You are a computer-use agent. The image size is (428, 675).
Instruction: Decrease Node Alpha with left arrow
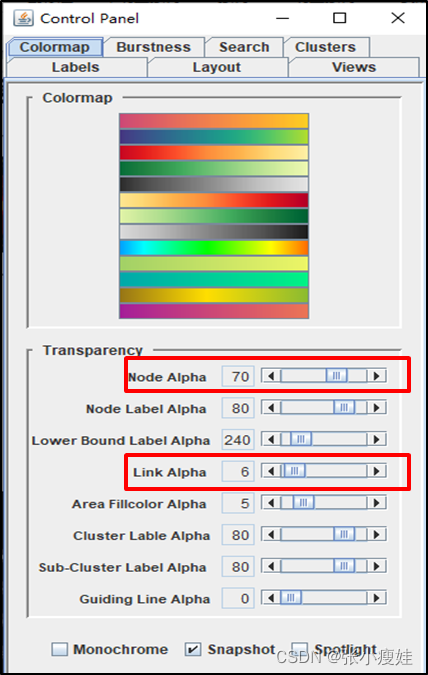(271, 376)
